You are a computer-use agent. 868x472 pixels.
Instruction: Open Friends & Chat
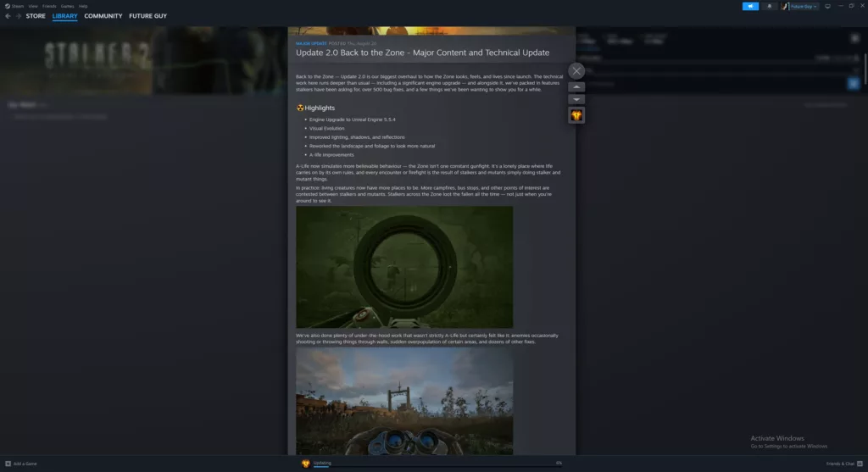pos(844,464)
